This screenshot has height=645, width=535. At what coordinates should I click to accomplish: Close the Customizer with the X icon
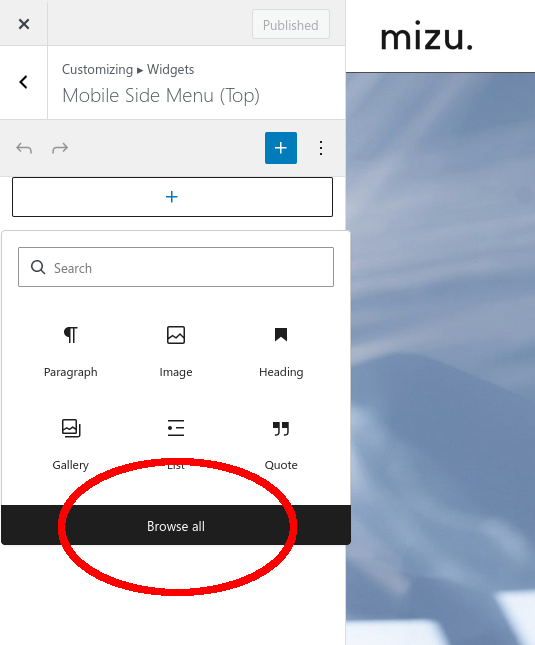24,24
